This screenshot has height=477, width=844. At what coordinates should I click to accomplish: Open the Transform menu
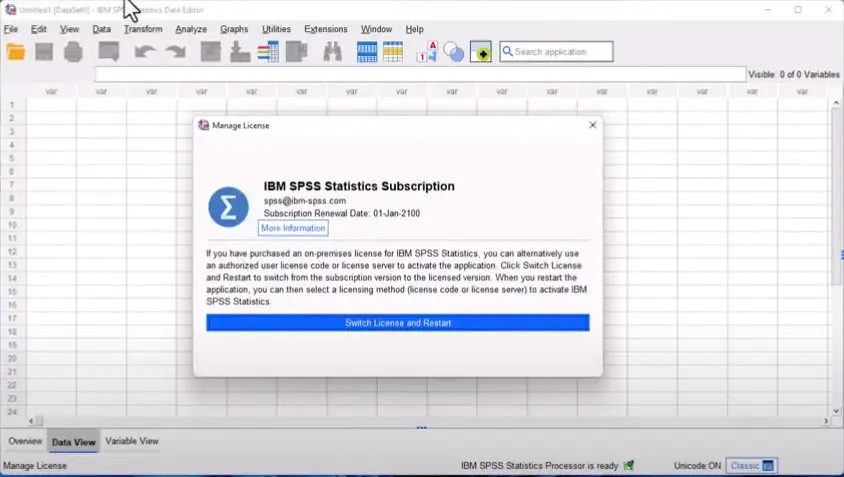click(x=142, y=29)
